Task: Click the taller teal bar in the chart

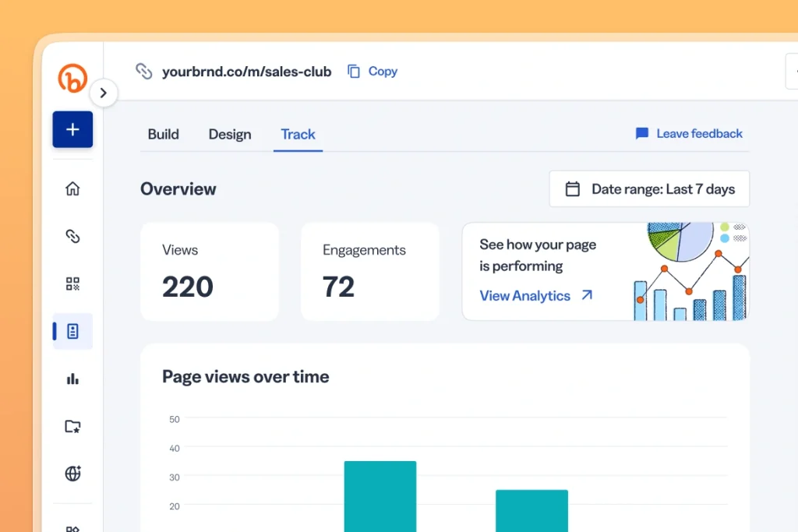Action: point(380,496)
